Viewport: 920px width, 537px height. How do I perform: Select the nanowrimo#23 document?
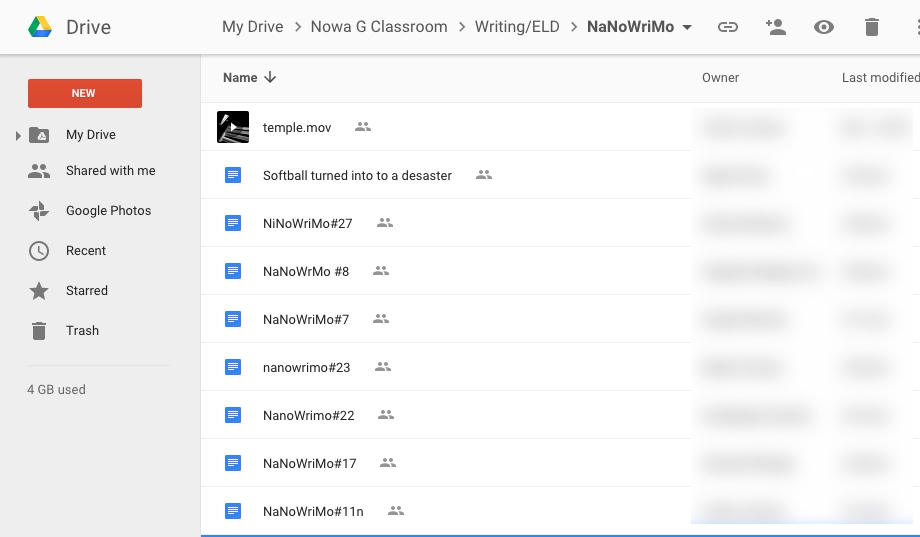point(306,368)
